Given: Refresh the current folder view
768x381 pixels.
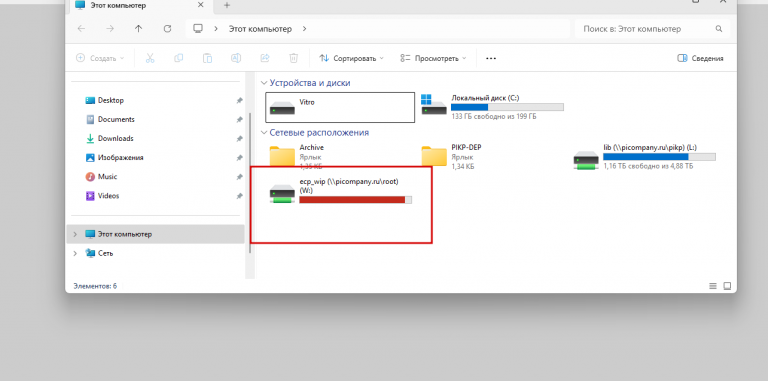Looking at the screenshot, I should tap(168, 29).
